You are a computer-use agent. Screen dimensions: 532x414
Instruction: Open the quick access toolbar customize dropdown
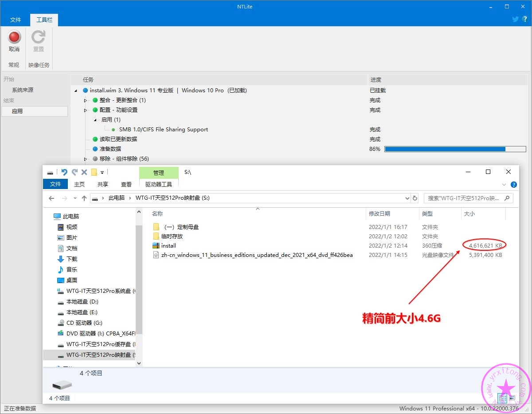click(x=102, y=172)
